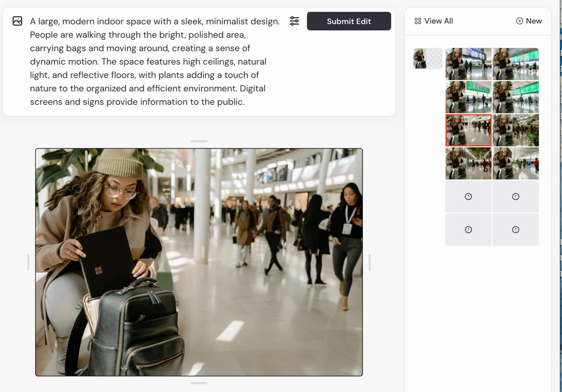Click the right side handle of the canvas

370,262
